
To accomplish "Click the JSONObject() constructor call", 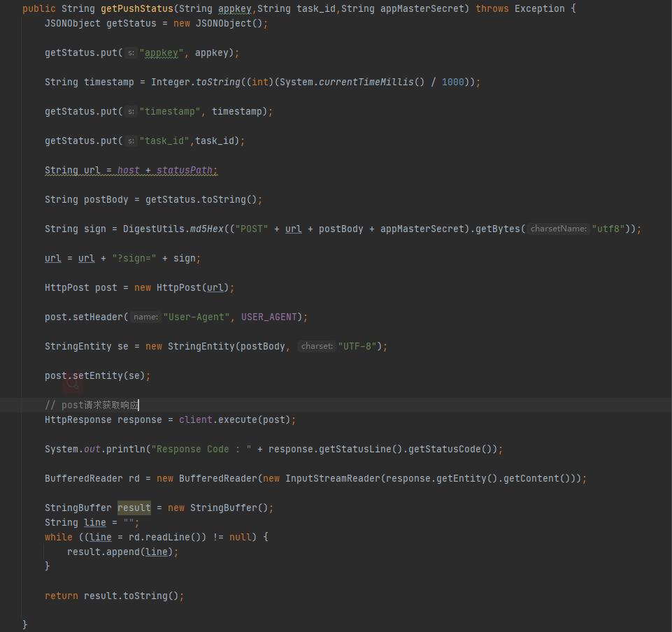I will (229, 23).
